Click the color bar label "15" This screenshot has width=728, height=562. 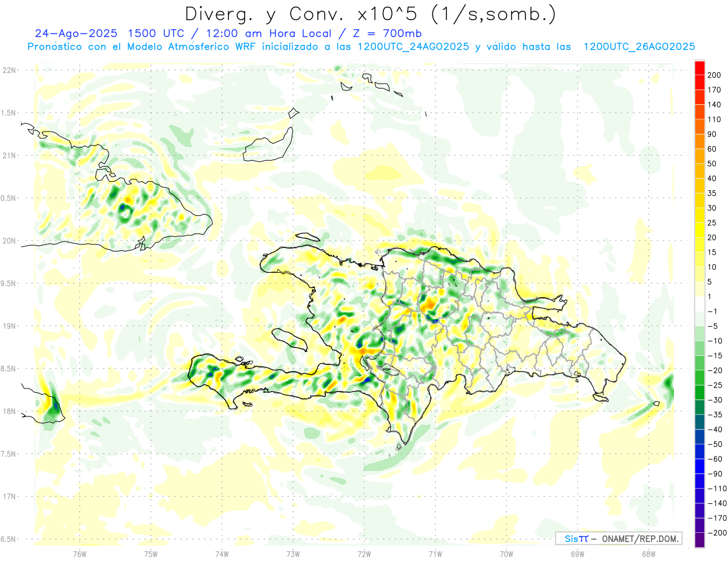[x=712, y=252]
